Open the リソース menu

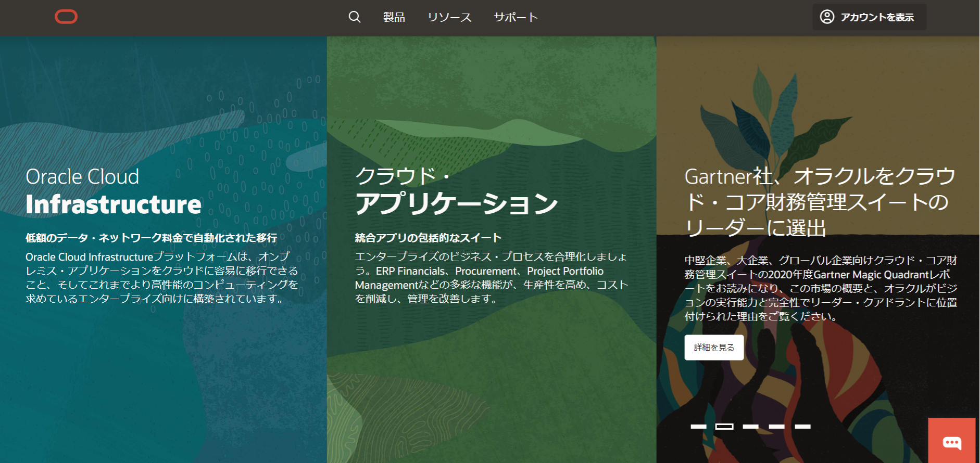(449, 17)
